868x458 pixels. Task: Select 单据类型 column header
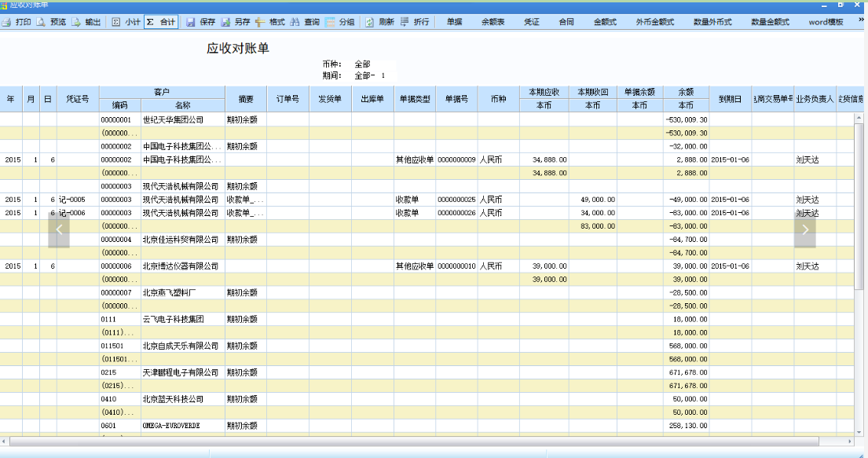coord(415,99)
